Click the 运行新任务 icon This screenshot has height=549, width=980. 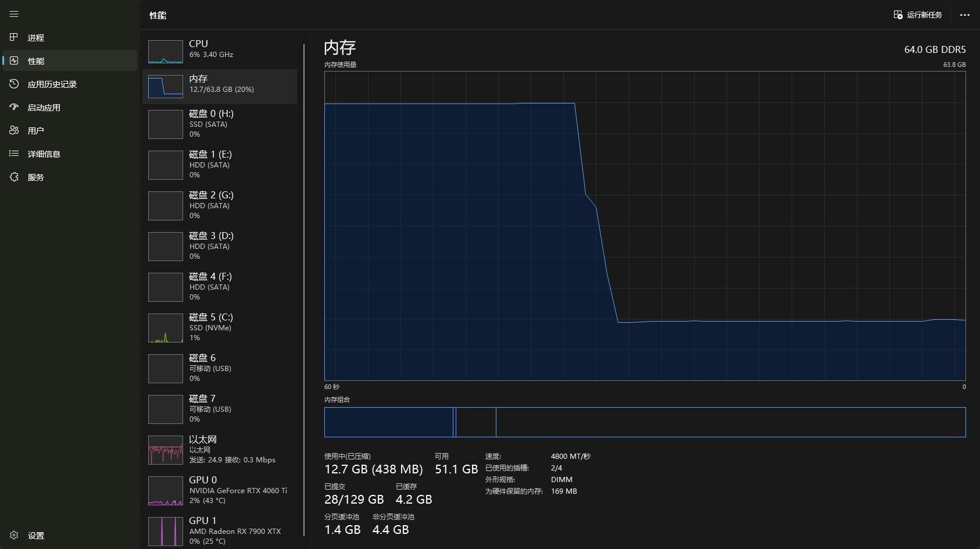(x=898, y=15)
